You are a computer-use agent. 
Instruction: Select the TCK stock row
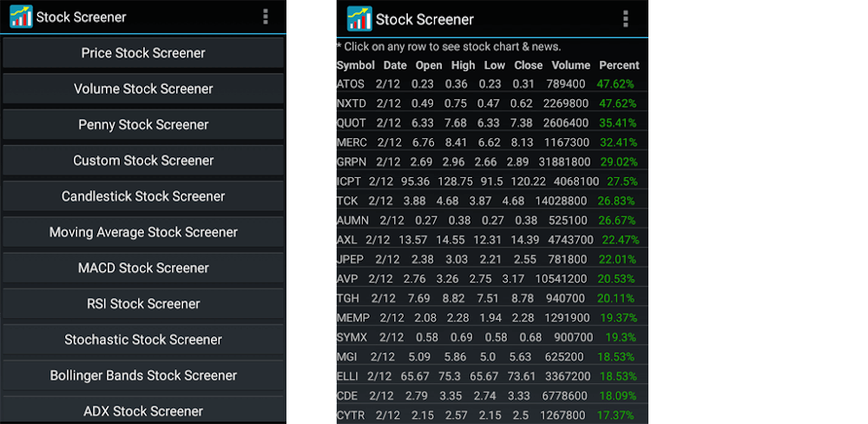pos(492,201)
